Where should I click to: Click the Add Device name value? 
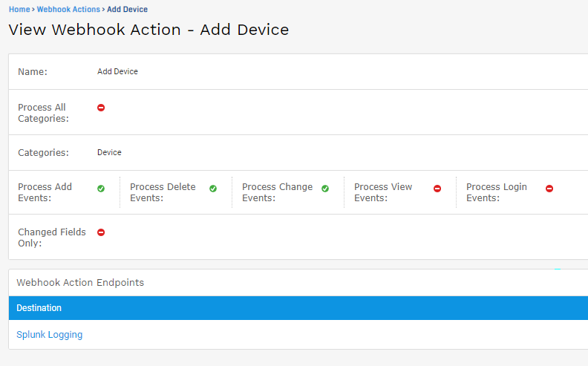[x=117, y=72]
